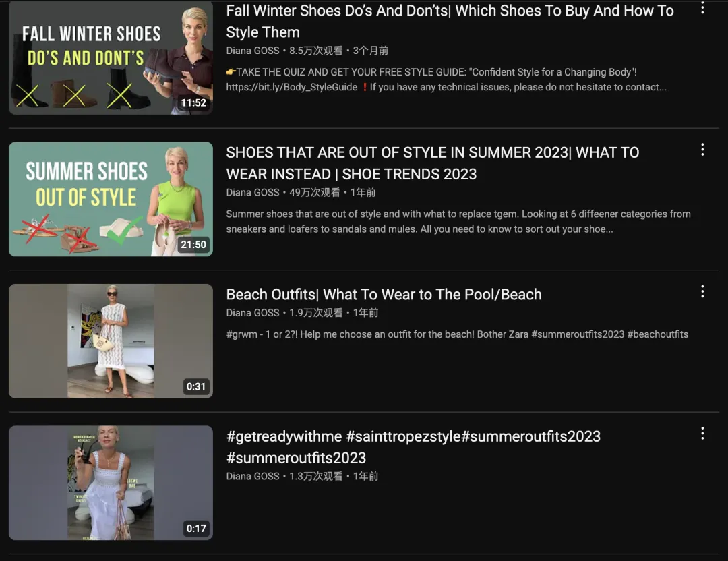Visit Diana GOSS channel under Summer 2023 video
This screenshot has height=561, width=728.
(253, 192)
